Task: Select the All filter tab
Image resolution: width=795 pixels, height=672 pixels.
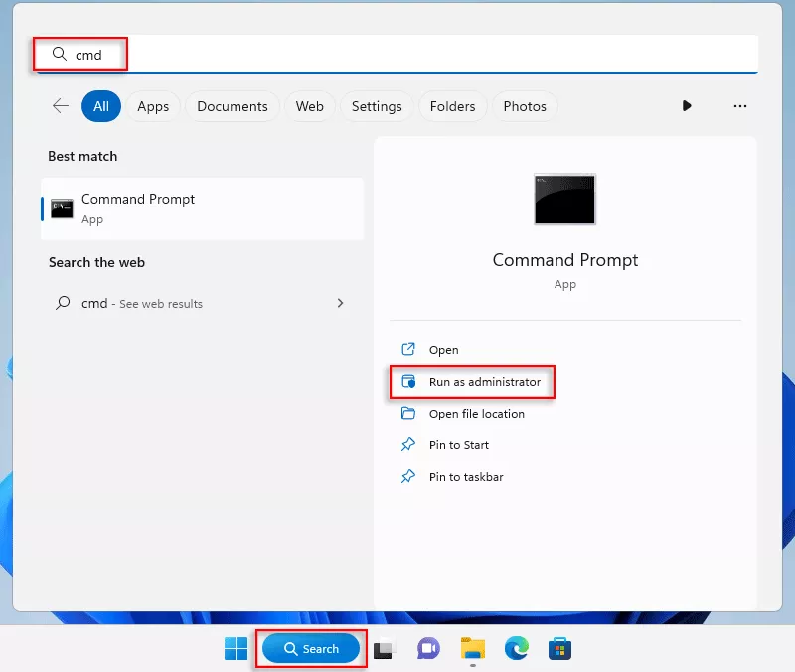Action: click(x=101, y=106)
